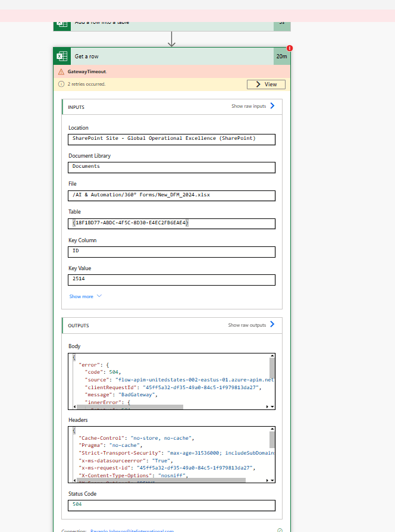Viewport: 395px width, 532px height.
Task: Click the Headers scroll down arrow
Action: pyautogui.click(x=272, y=480)
